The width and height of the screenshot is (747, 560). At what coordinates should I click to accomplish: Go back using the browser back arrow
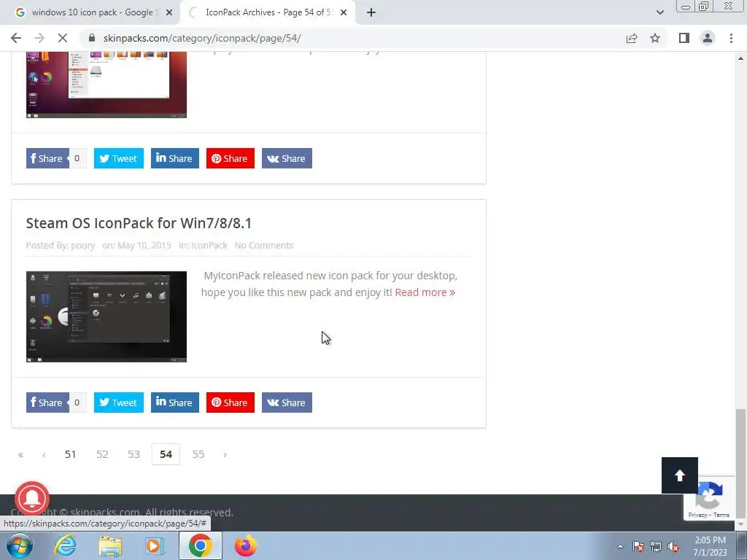click(x=16, y=38)
